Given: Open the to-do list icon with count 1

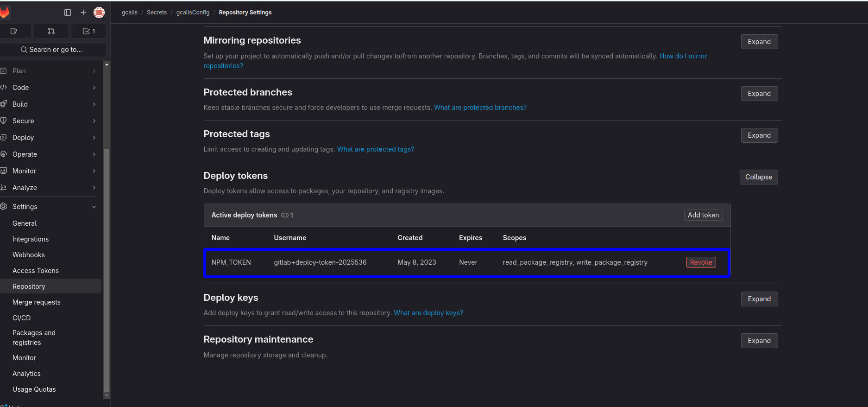Looking at the screenshot, I should click(x=88, y=31).
